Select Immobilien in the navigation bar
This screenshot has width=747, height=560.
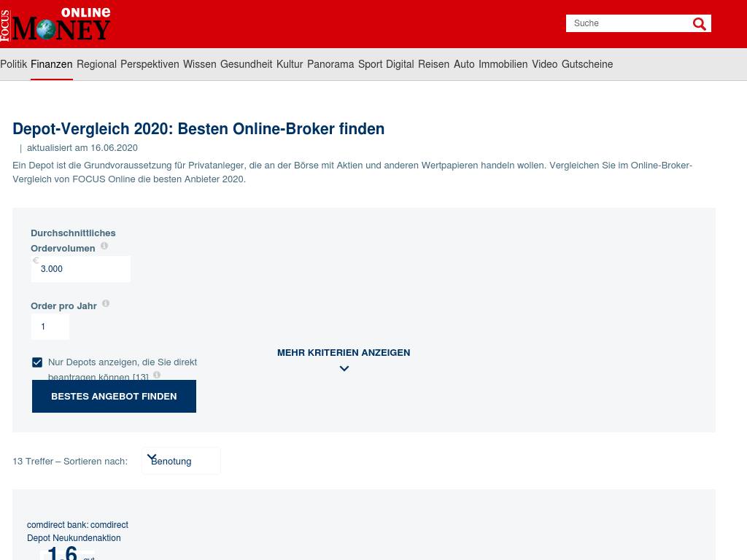[x=503, y=64]
